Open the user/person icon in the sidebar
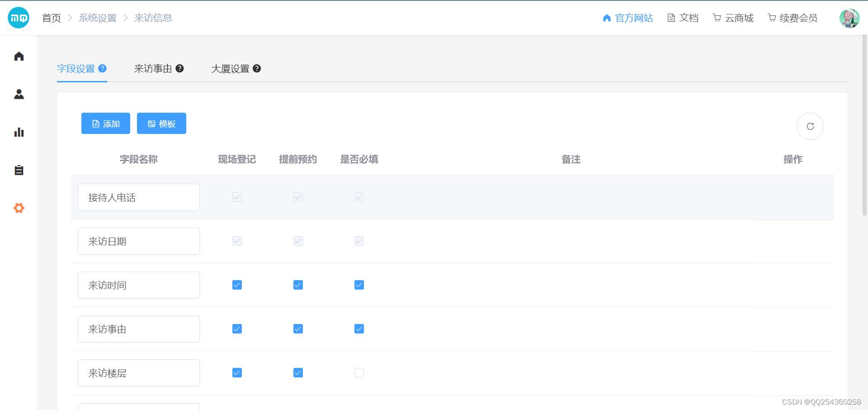The image size is (868, 410). pos(19,94)
